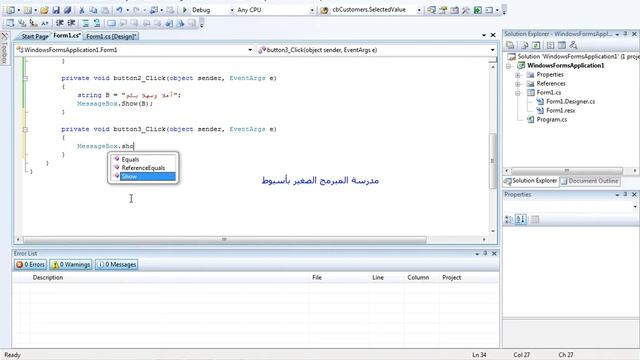Toggle the 0 Warnings filter
The height and width of the screenshot is (360, 640).
(x=71, y=264)
